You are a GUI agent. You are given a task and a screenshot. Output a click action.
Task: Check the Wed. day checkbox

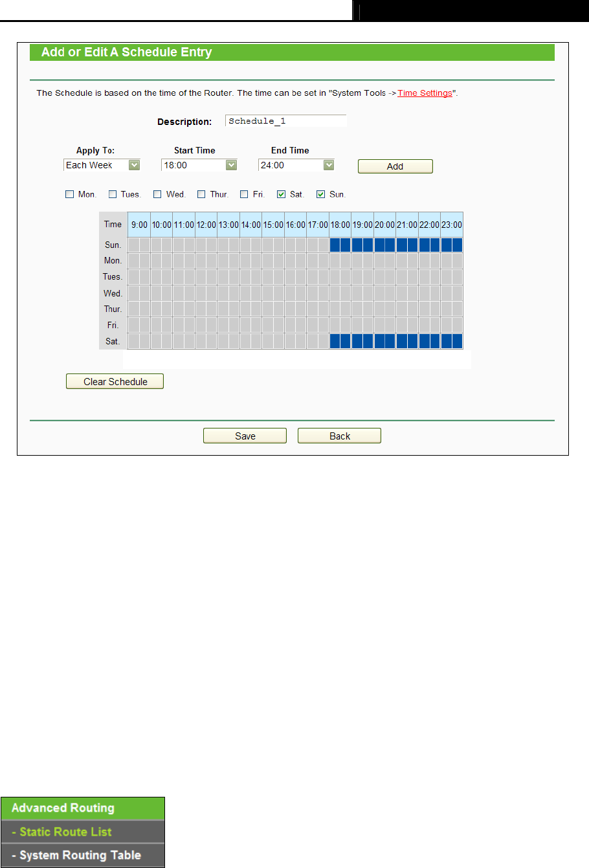157,194
